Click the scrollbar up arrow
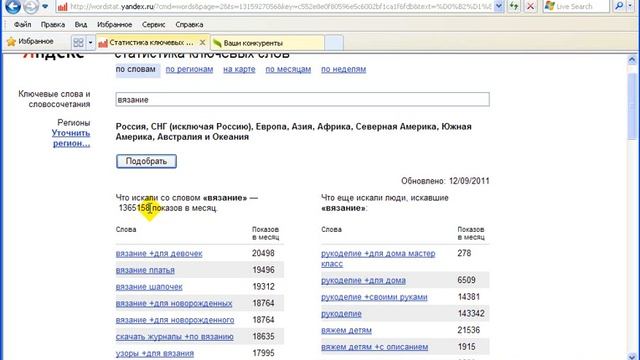Image resolution: width=640 pixels, height=360 pixels. coord(632,60)
